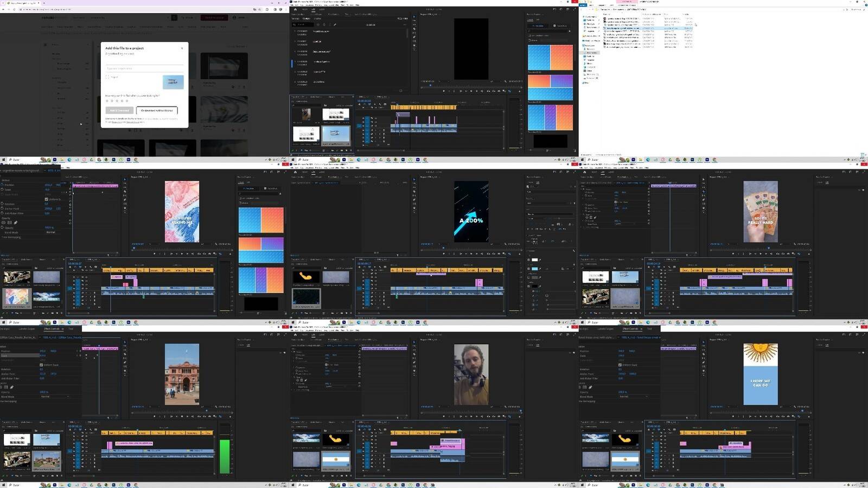Click the browser reload icon
Viewport: 868px width, 488px height.
point(15,9)
